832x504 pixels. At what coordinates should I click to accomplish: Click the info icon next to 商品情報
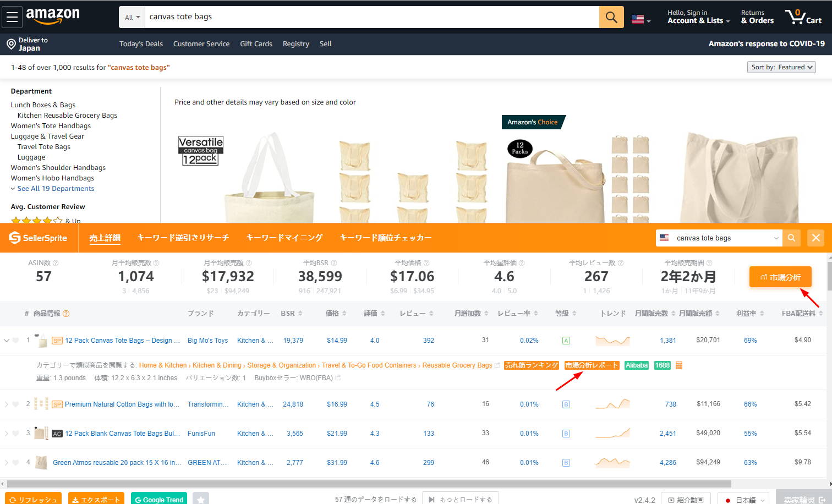(x=66, y=314)
